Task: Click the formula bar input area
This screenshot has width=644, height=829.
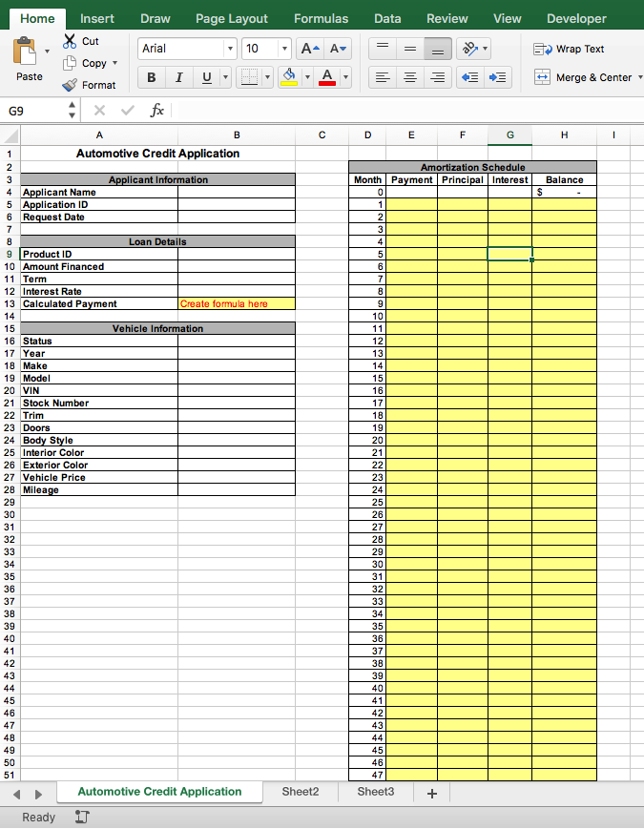Action: pos(407,111)
